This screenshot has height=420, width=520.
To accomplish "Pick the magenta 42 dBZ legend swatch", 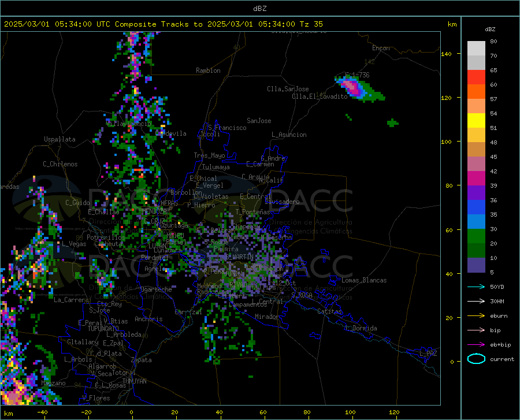I will pyautogui.click(x=476, y=178).
